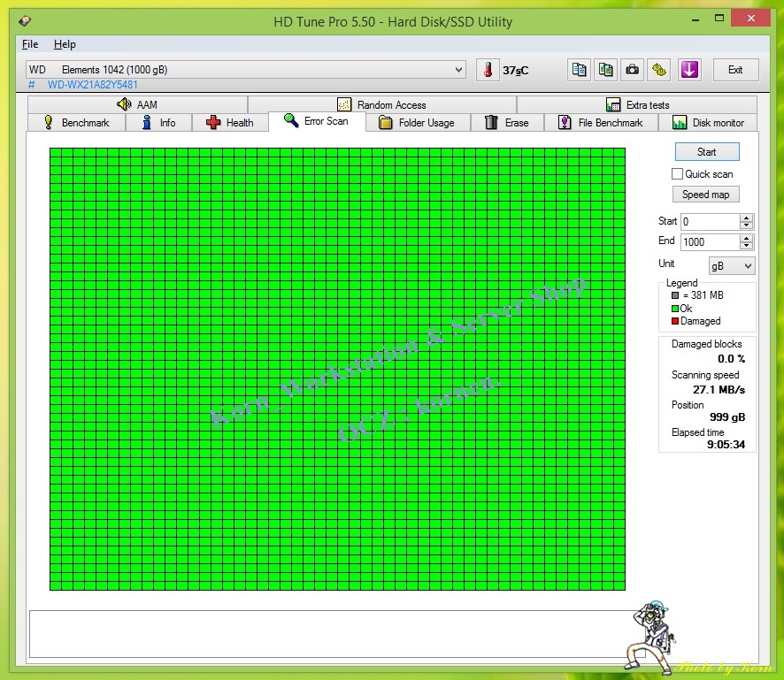Screen dimensions: 784x680
Task: Open the File Benchmark tab
Action: [601, 122]
